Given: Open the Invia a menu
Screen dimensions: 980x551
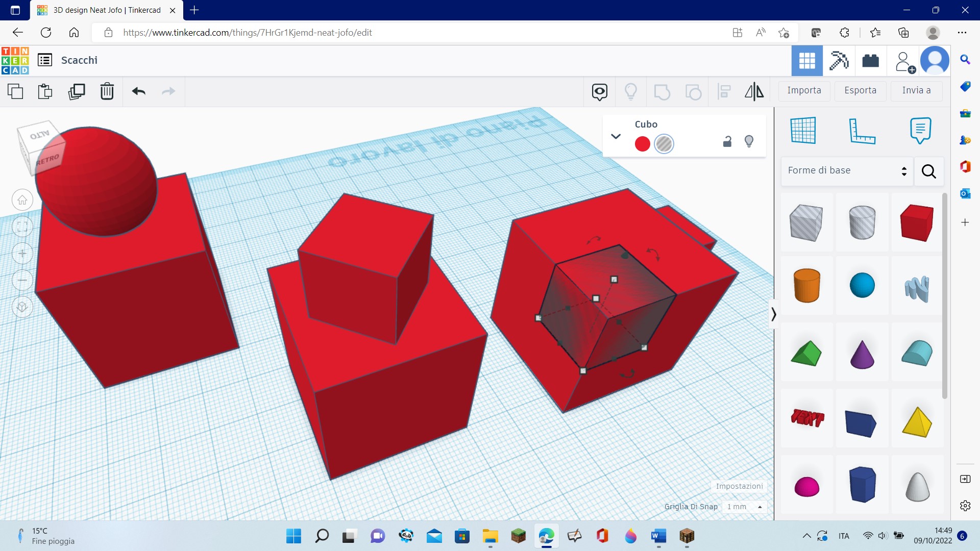Looking at the screenshot, I should pos(916,90).
